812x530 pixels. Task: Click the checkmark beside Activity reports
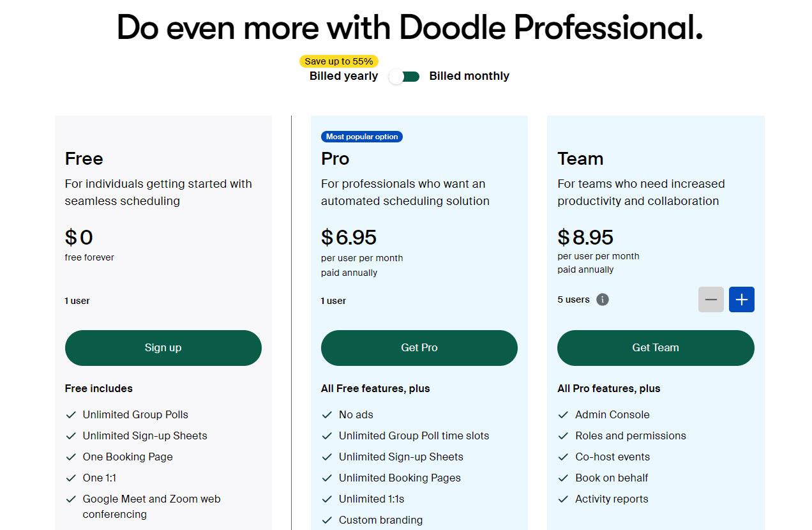pyautogui.click(x=564, y=499)
